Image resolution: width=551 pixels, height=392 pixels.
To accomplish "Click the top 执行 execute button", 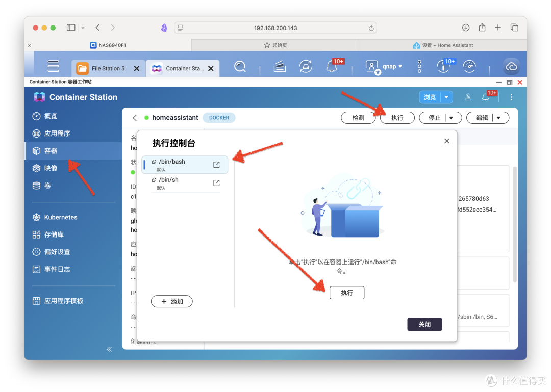I will click(x=397, y=118).
